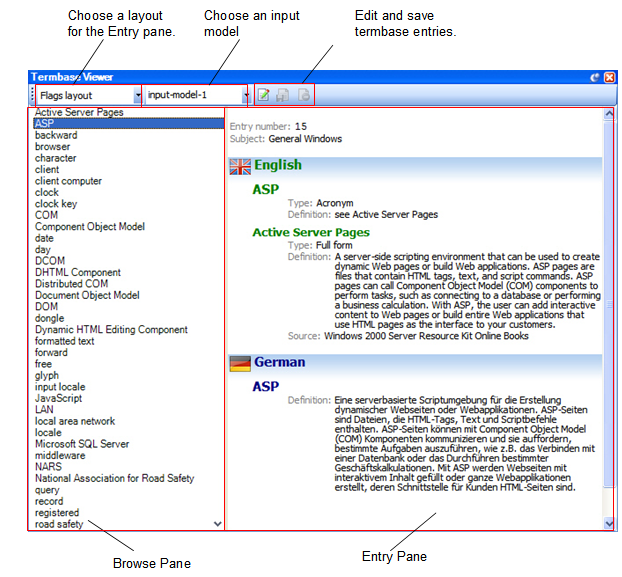Select 'Document Object Model' term

tap(87, 295)
